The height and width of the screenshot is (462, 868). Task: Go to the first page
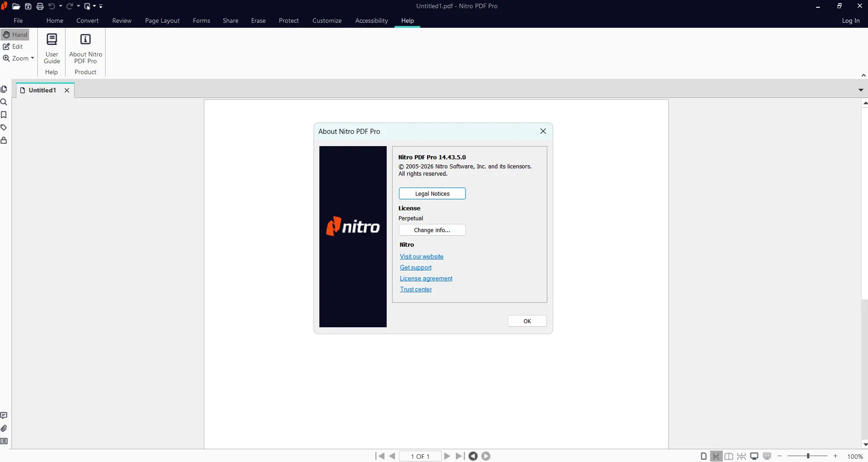380,456
